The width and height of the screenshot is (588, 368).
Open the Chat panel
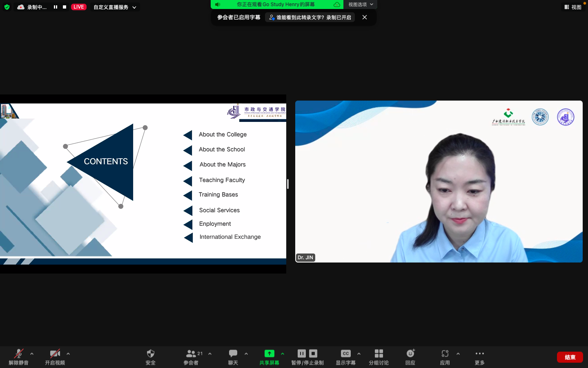[233, 354]
